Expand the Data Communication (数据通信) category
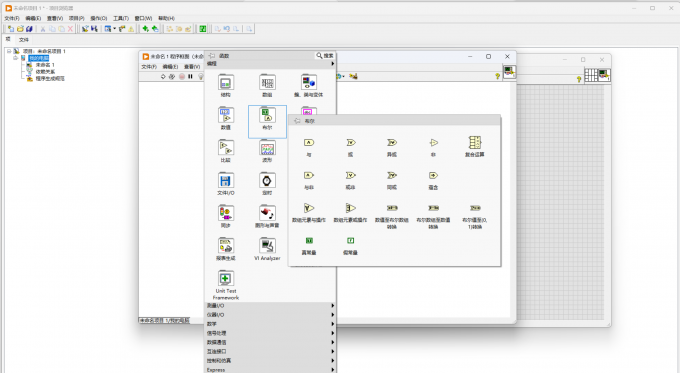This screenshot has width=680, height=373. 271,342
